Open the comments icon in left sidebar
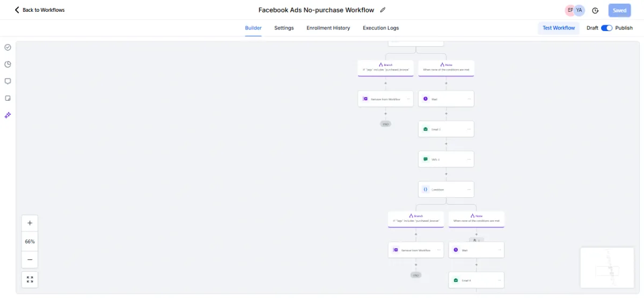Viewport: 644px width, 298px height. click(8, 81)
